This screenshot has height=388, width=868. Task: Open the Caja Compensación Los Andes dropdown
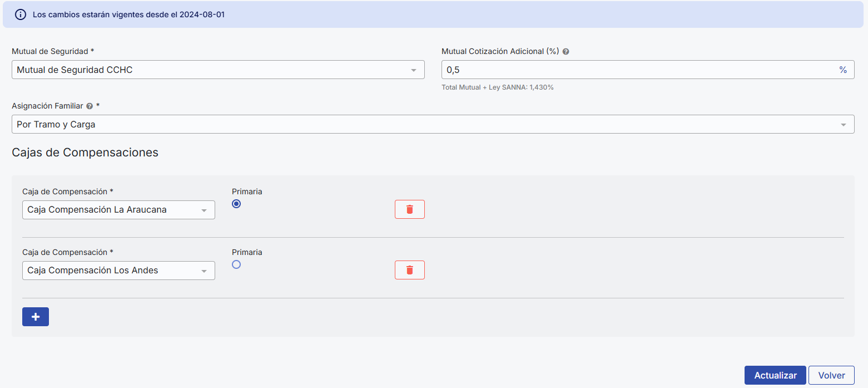click(x=118, y=271)
